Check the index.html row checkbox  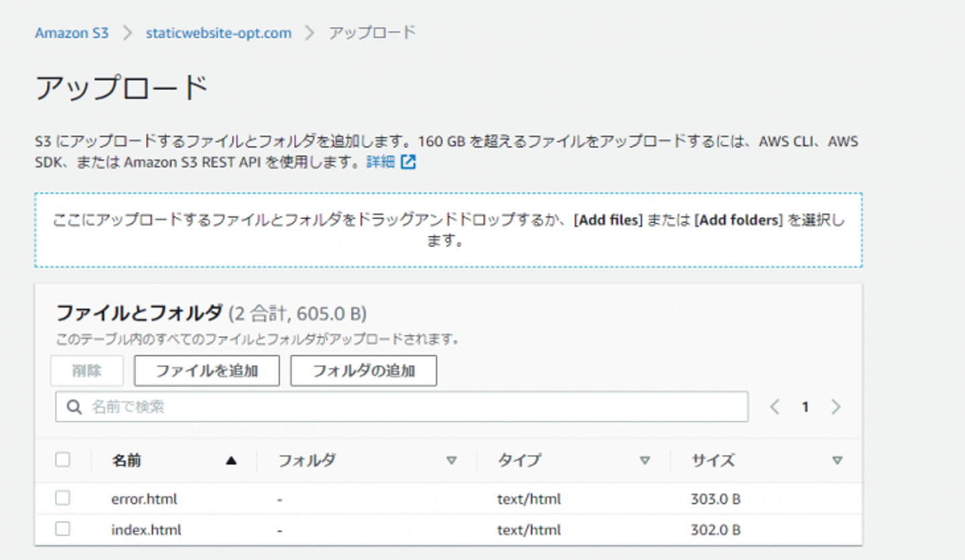62,529
